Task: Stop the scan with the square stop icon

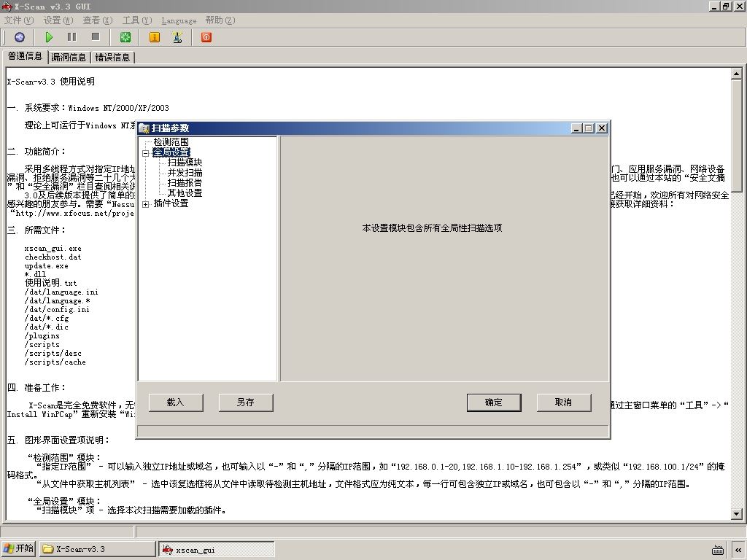Action: (96, 37)
